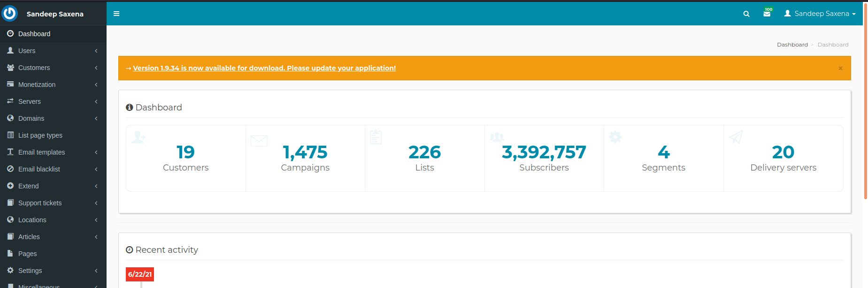Expand the Customers menu chevron

point(96,68)
